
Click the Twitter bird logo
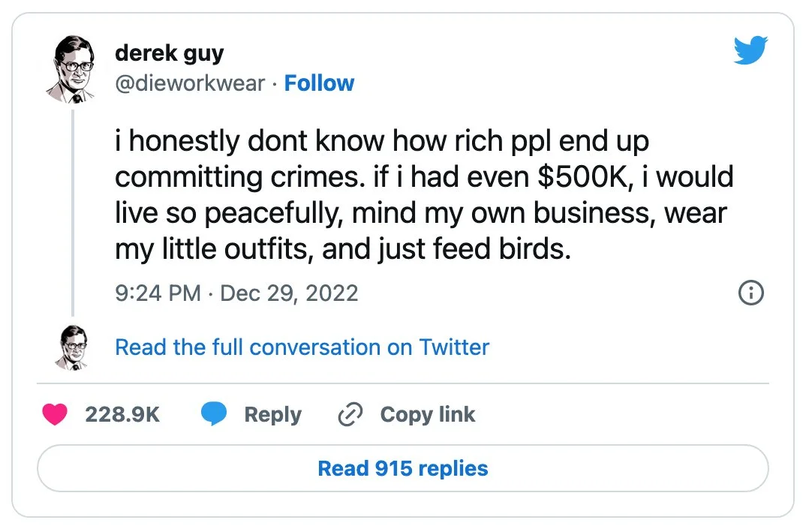click(750, 51)
